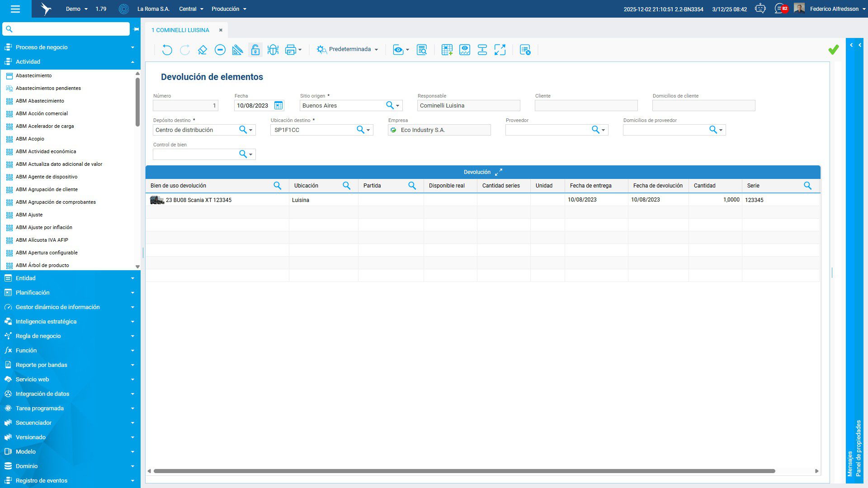The width and height of the screenshot is (868, 488).
Task: Expand the Sitio origen dropdown arrow
Action: (x=398, y=106)
